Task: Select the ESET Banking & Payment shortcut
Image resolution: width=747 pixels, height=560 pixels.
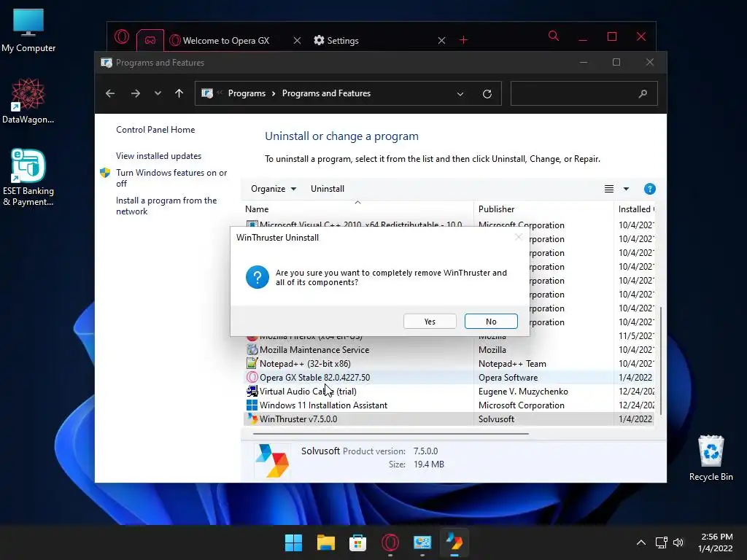Action: 28,177
